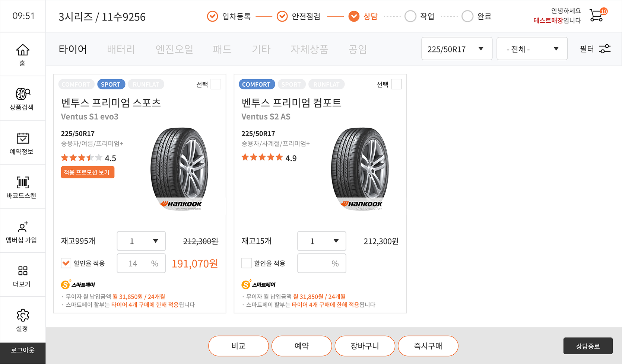Viewport: 622px width, 364px height.
Task: Open 상품검색 product search
Action: 23,94
